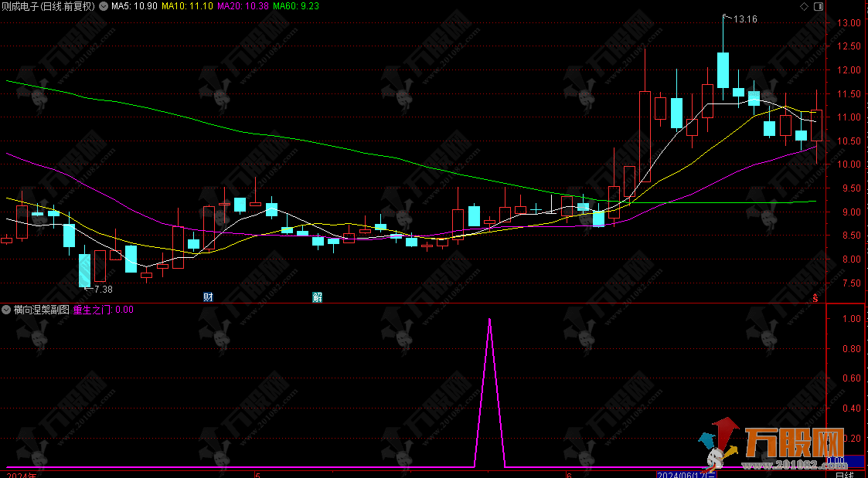Image resolution: width=868 pixels, height=478 pixels.
Task: Click the 1.00 label on sub-chart axis
Action: [851, 319]
